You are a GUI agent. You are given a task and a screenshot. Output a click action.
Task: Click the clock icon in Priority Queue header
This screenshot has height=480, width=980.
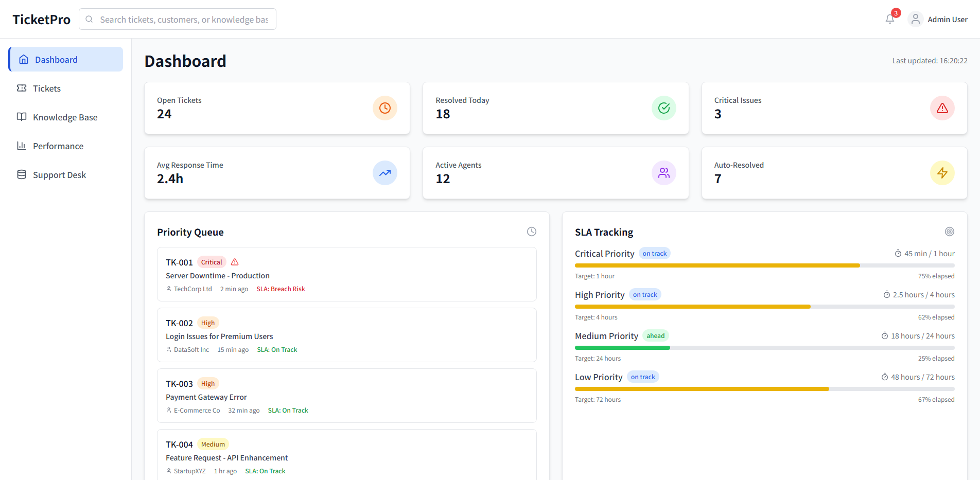tap(532, 232)
